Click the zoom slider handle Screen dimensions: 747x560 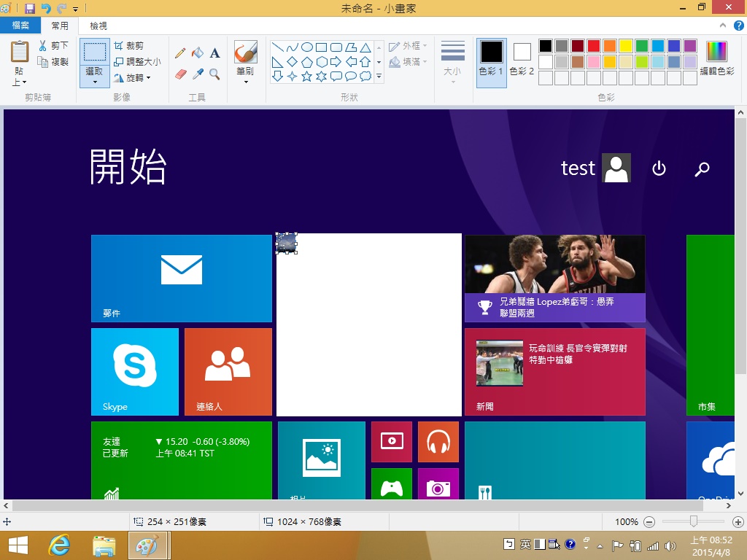694,522
